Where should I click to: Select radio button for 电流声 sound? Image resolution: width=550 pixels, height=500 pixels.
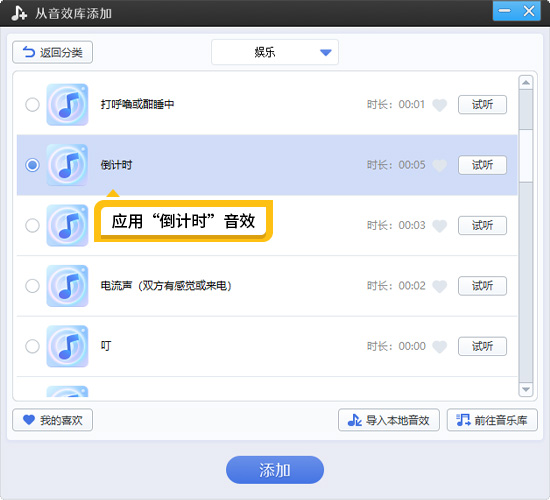tap(32, 286)
